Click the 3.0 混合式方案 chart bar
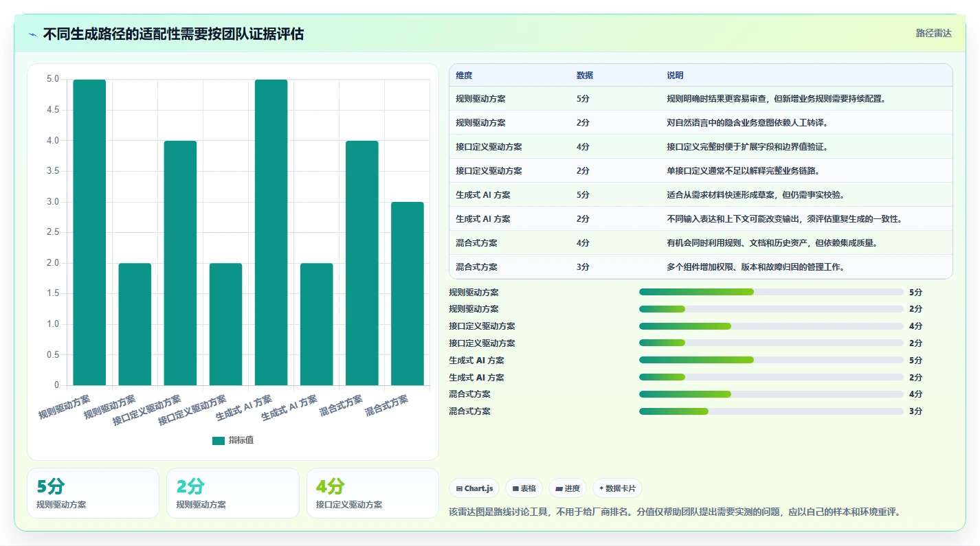 [407, 294]
